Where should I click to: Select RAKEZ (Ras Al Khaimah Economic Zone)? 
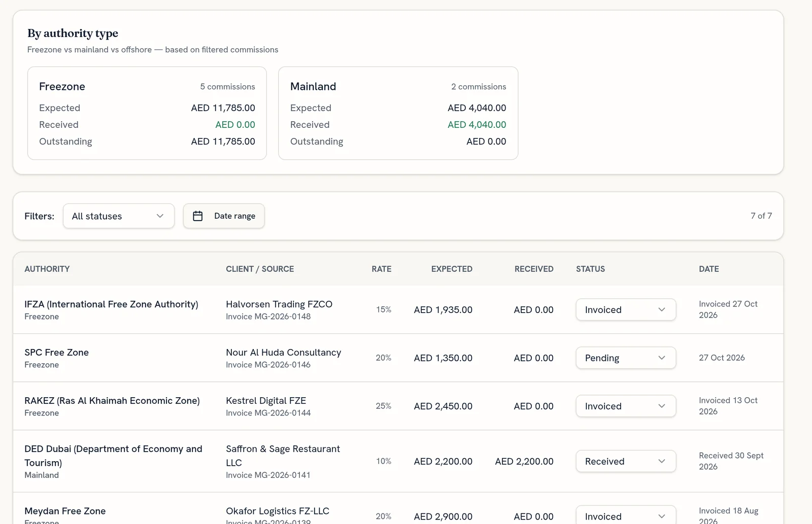(x=112, y=400)
